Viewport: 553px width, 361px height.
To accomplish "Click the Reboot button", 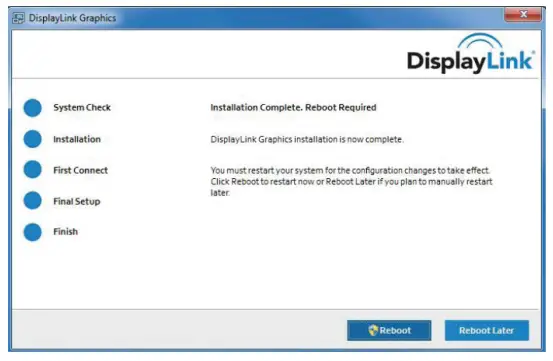I will 389,330.
